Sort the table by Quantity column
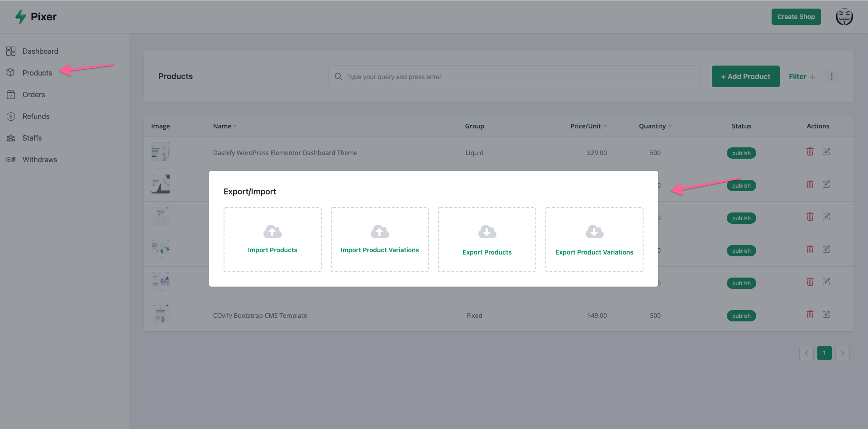 (x=655, y=126)
